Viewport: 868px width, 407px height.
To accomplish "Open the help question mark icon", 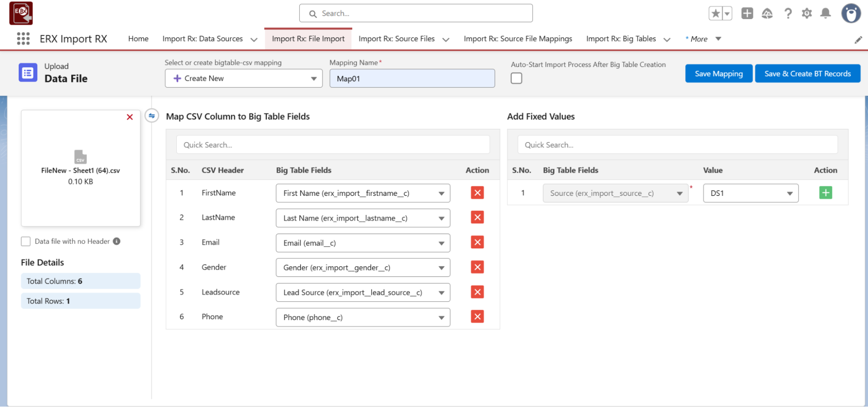I will pyautogui.click(x=788, y=13).
